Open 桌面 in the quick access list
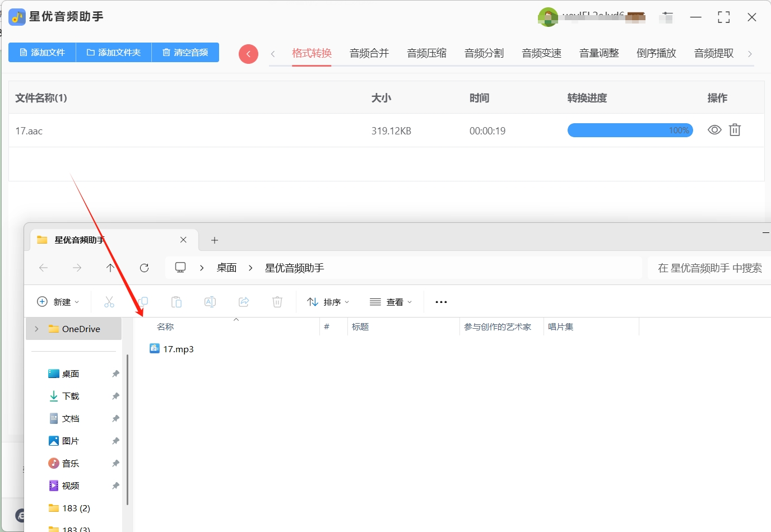The image size is (771, 532). point(71,374)
